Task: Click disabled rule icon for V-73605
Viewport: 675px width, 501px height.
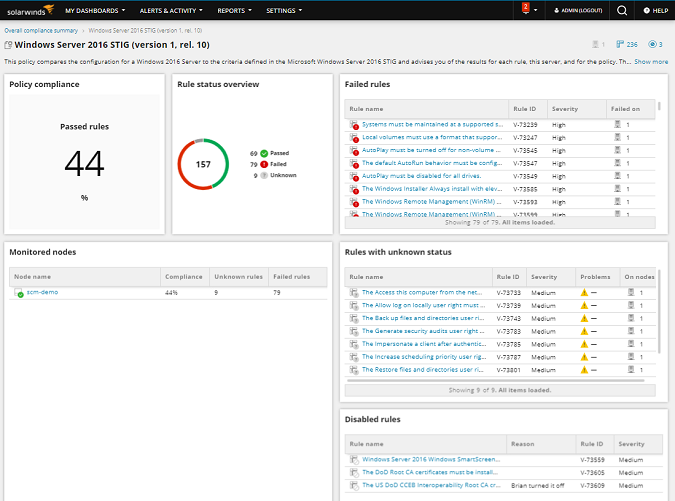Action: [x=354, y=473]
